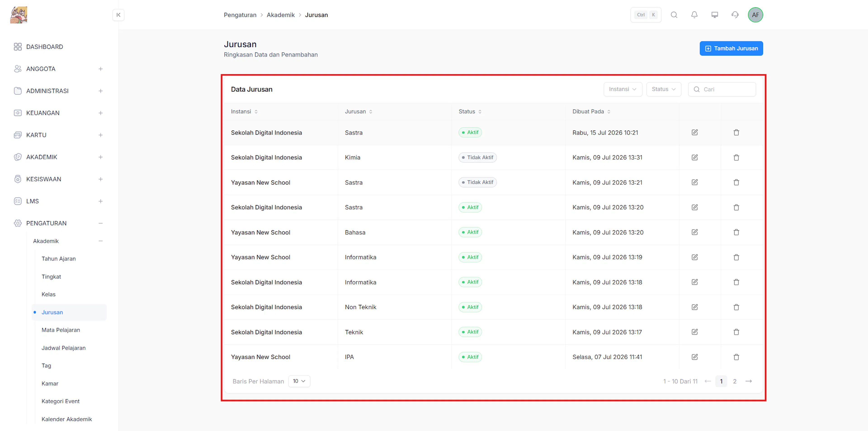Sort table by Status column
Image resolution: width=868 pixels, height=431 pixels.
pyautogui.click(x=470, y=111)
